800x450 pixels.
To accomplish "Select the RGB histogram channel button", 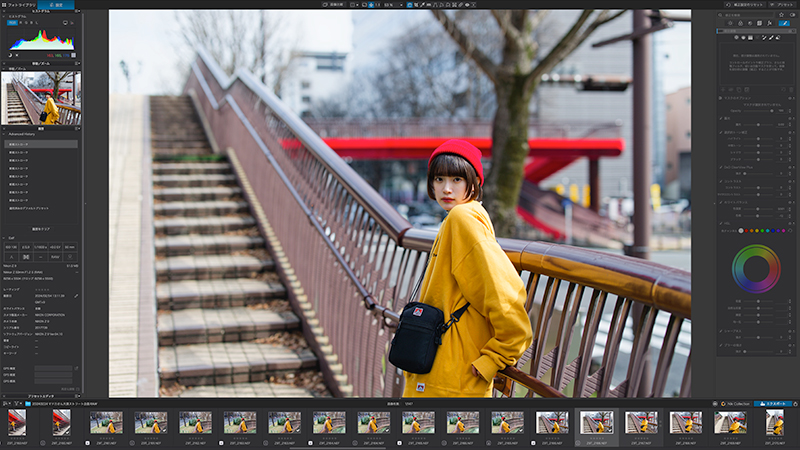I will [x=12, y=22].
